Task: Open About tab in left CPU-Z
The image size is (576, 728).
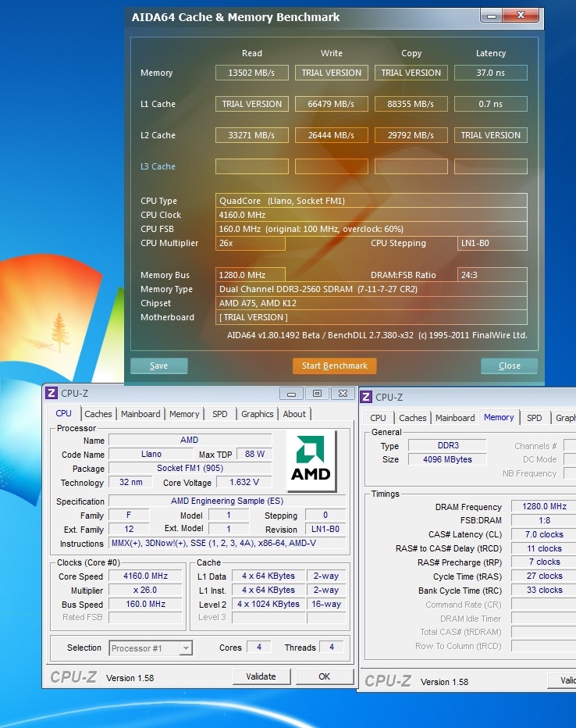Action: click(x=294, y=414)
